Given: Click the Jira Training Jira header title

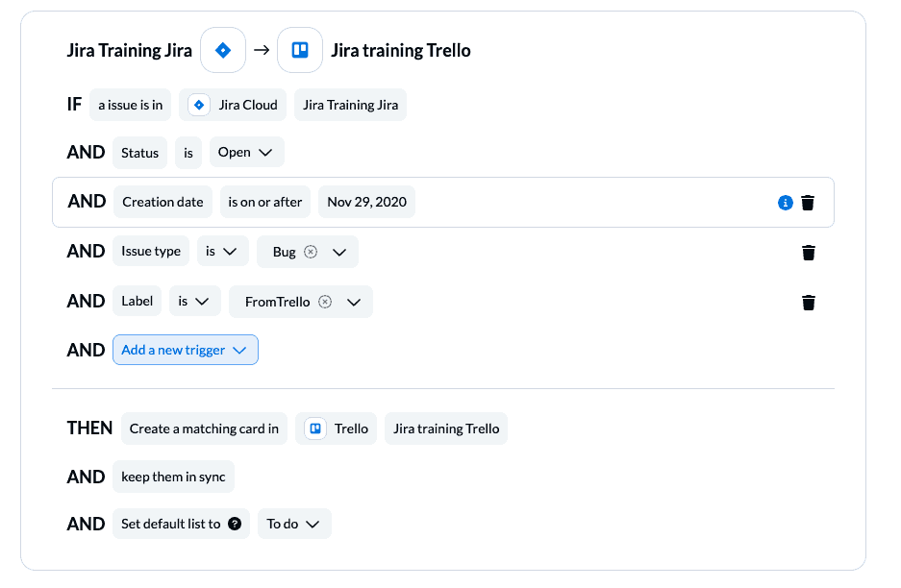Looking at the screenshot, I should 129,51.
